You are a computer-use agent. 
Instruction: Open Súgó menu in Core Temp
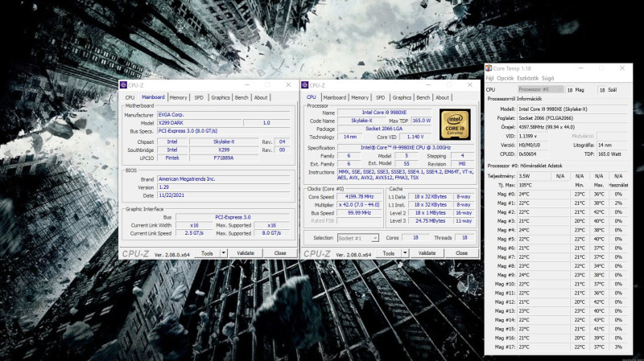548,78
